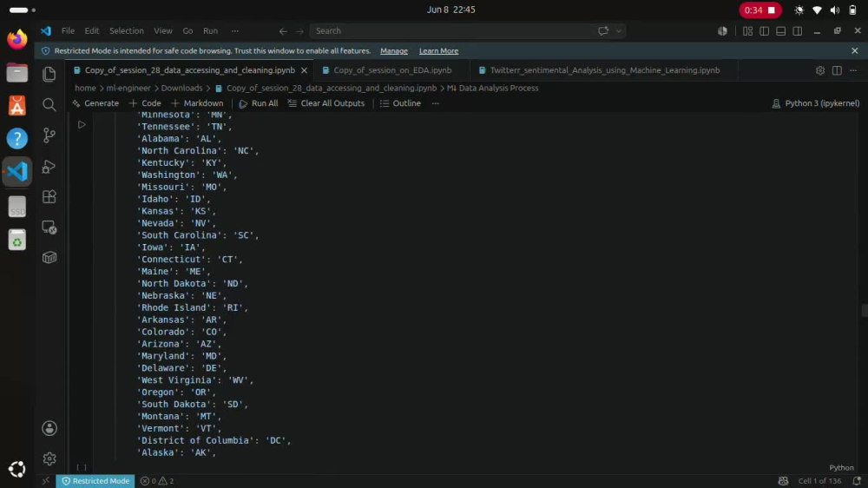Open notifications bell in status bar
This screenshot has height=488, width=868.
pyautogui.click(x=857, y=481)
